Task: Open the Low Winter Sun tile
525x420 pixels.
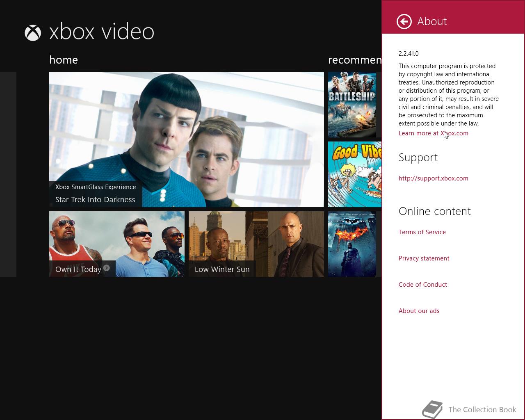Action: (256, 244)
